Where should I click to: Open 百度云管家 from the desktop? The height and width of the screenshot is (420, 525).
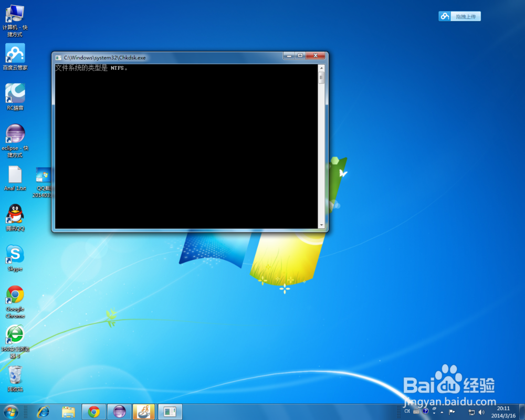coord(15,55)
